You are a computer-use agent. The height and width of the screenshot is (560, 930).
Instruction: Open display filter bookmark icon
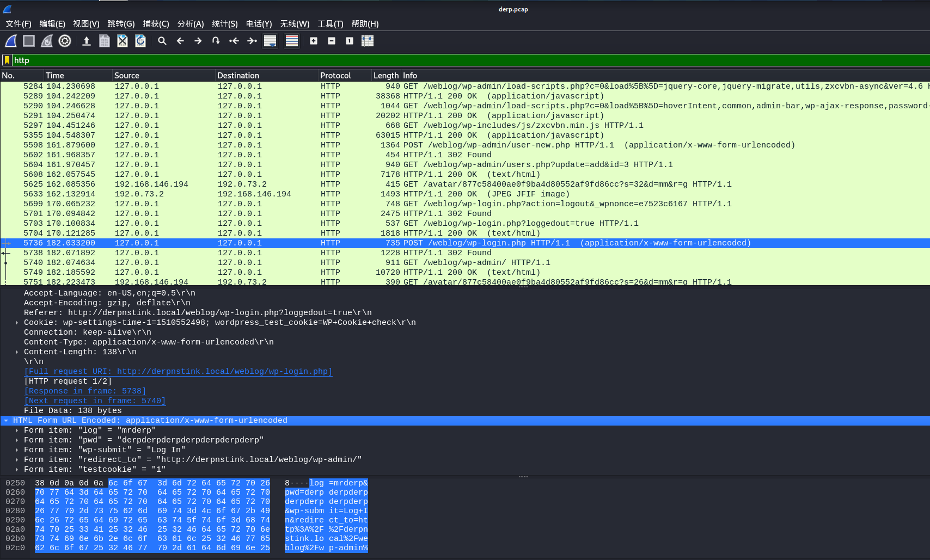coord(7,60)
